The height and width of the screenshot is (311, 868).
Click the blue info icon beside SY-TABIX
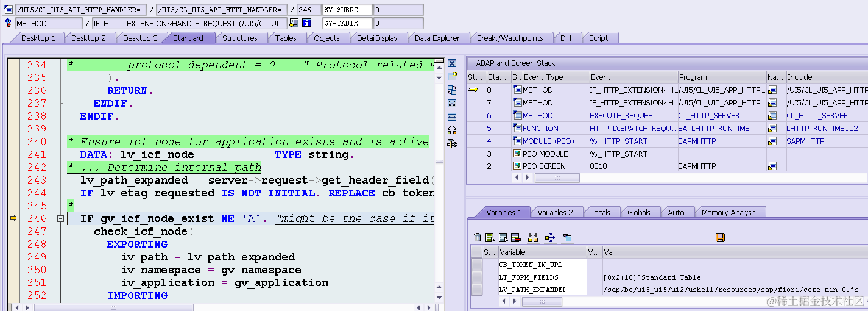307,23
